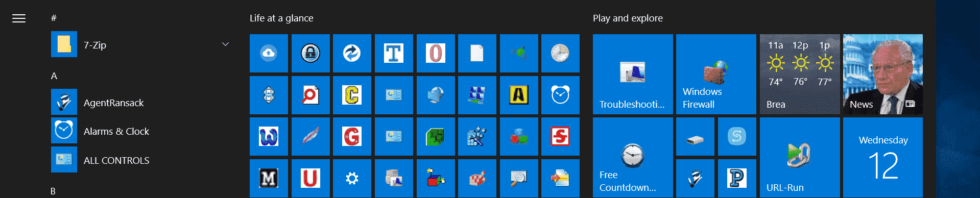The height and width of the screenshot is (198, 980).
Task: Open the grid with magic wand tile
Action: (x=477, y=136)
